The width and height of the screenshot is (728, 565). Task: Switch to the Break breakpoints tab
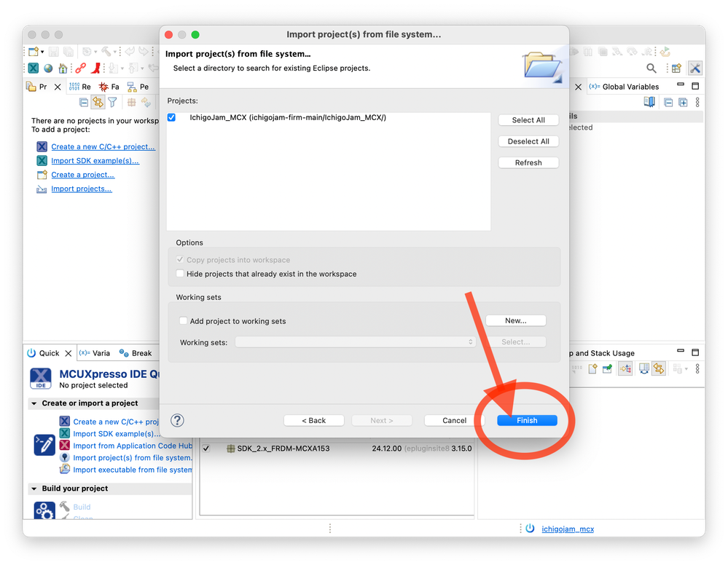(136, 353)
